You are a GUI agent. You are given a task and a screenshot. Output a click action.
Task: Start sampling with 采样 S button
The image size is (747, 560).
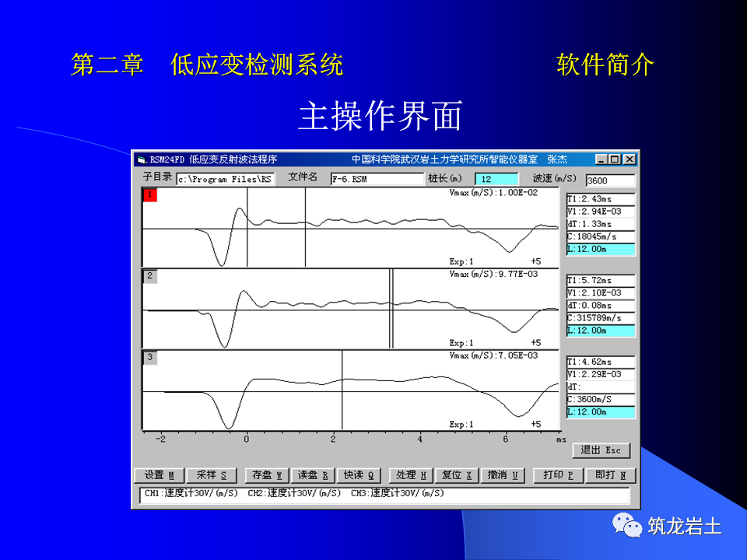(211, 474)
